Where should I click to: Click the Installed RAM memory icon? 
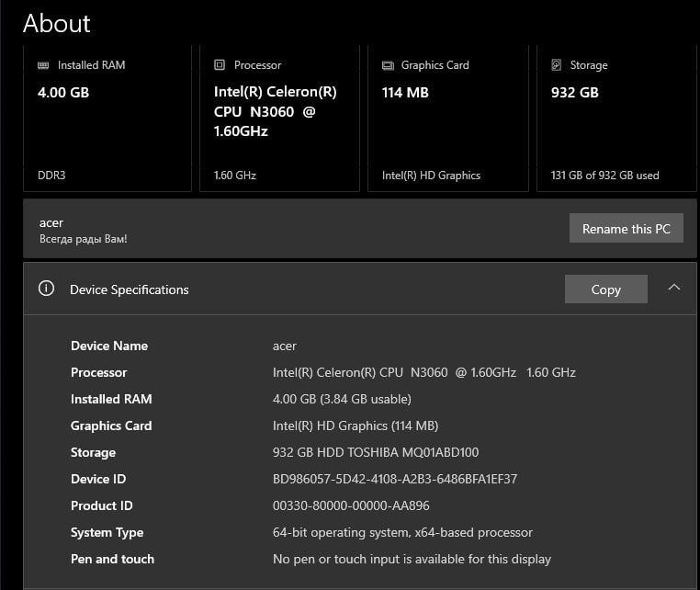(x=43, y=65)
